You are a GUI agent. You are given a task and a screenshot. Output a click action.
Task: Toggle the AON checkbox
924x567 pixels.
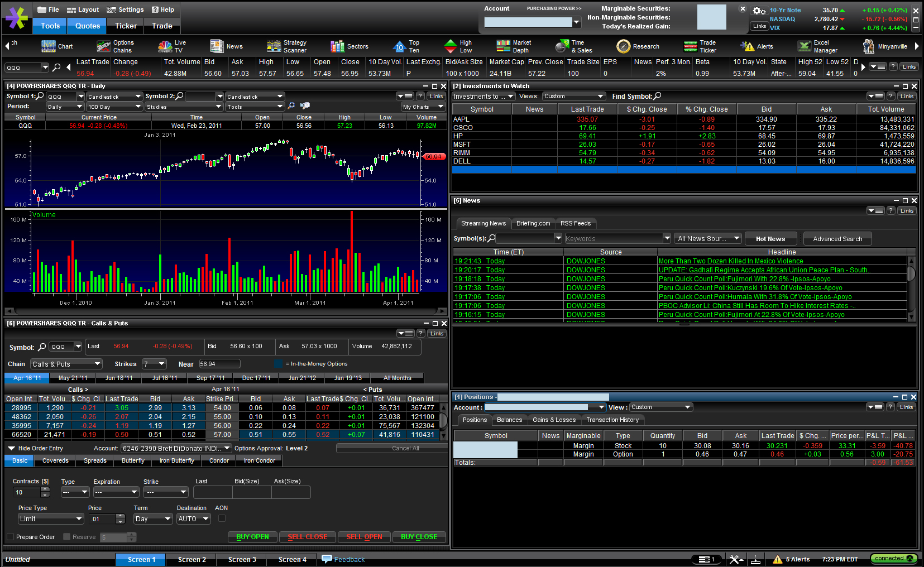222,518
